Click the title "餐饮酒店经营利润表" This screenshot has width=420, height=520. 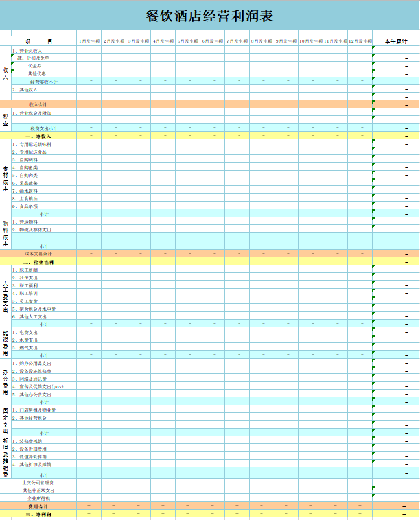(209, 16)
